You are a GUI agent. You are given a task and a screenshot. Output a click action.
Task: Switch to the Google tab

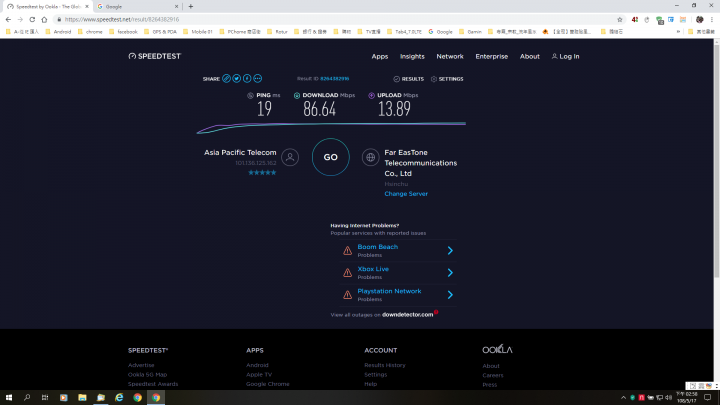tap(136, 6)
